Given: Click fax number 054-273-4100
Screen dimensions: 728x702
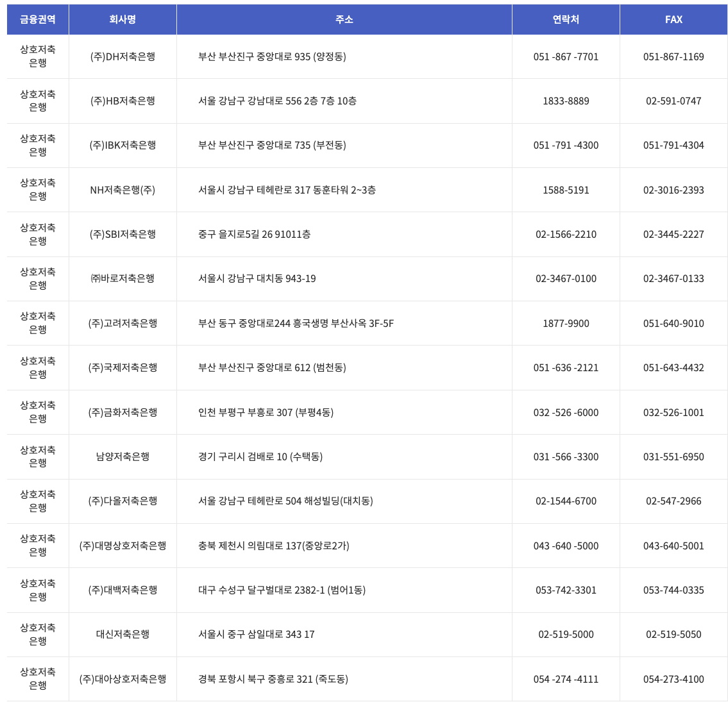Looking at the screenshot, I should point(673,679).
